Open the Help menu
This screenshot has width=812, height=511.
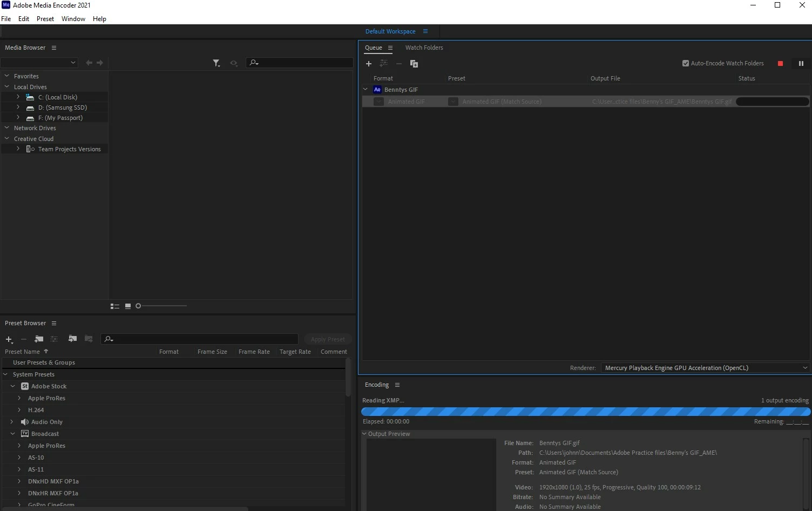click(99, 18)
